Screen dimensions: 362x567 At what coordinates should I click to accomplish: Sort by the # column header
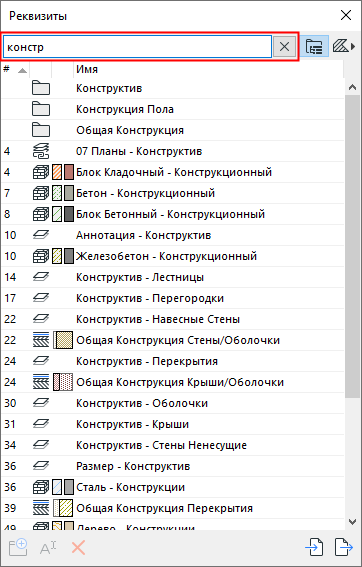[15, 69]
